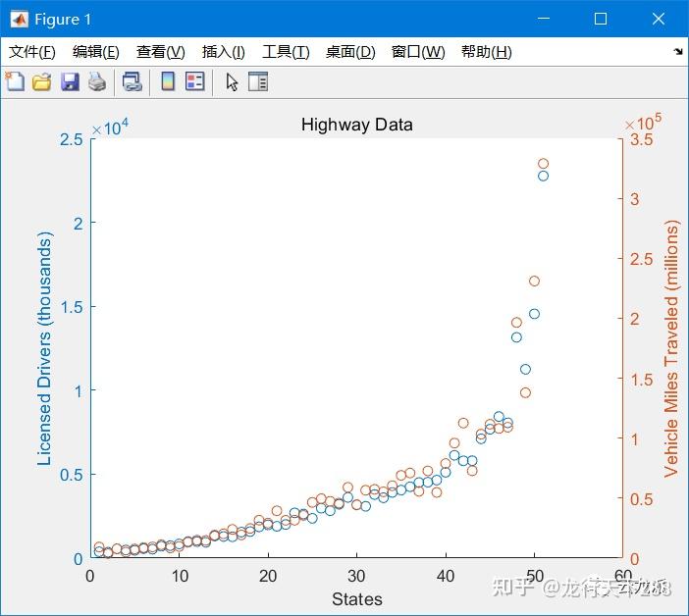Click the States x-axis label
This screenshot has width=689, height=616.
pyautogui.click(x=357, y=599)
